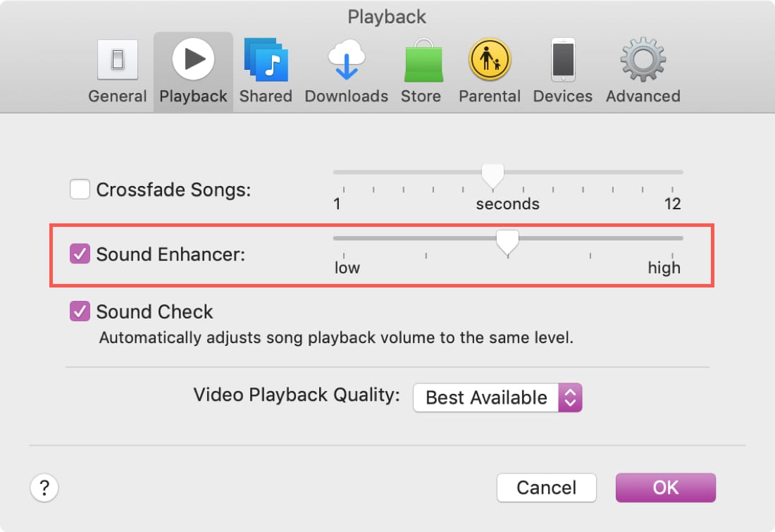Disable the Sound Check checkbox

pos(80,311)
